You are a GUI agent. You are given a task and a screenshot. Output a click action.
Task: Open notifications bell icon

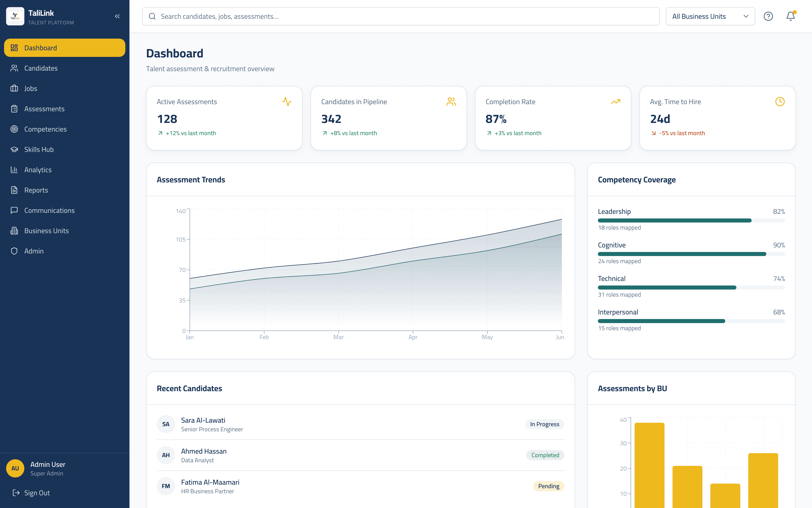(790, 16)
